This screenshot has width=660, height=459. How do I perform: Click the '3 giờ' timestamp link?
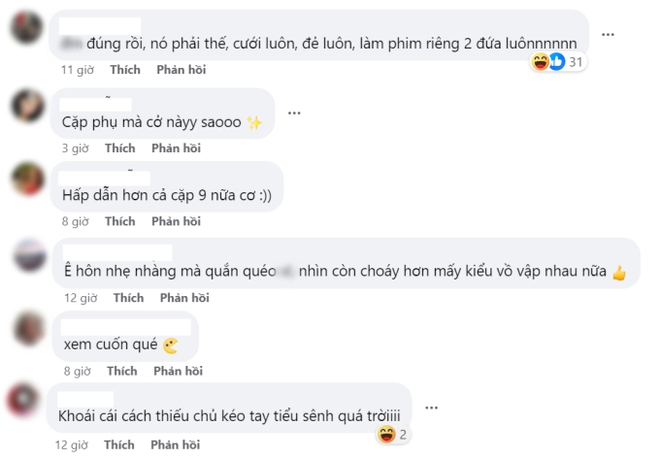pyautogui.click(x=74, y=148)
